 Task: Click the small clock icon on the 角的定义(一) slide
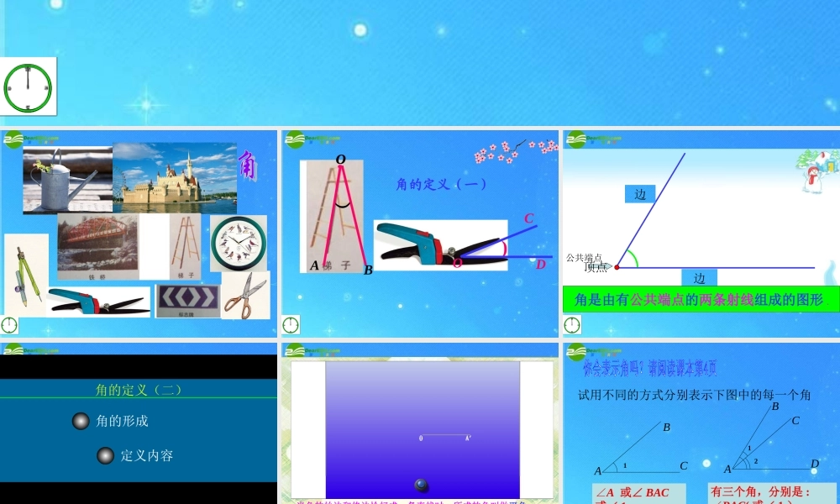(291, 324)
